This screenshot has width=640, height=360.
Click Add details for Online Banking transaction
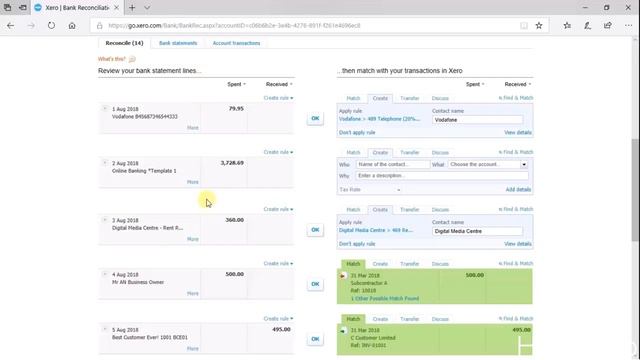(x=518, y=190)
